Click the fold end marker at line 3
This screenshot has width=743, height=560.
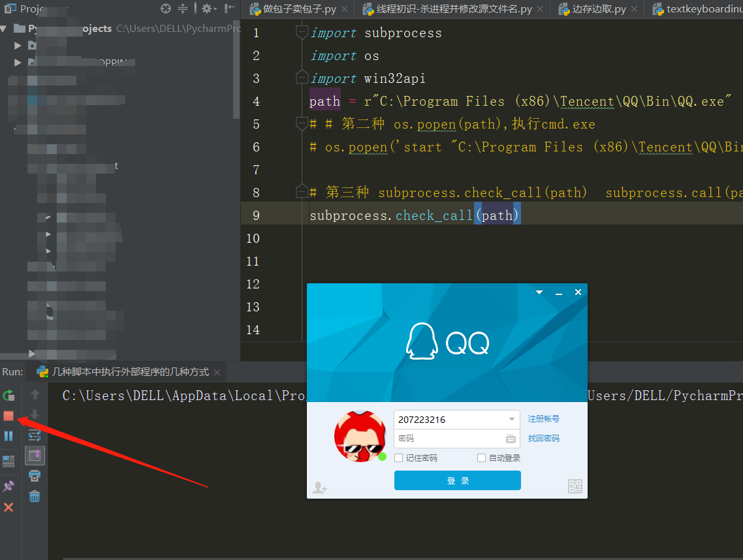point(302,77)
